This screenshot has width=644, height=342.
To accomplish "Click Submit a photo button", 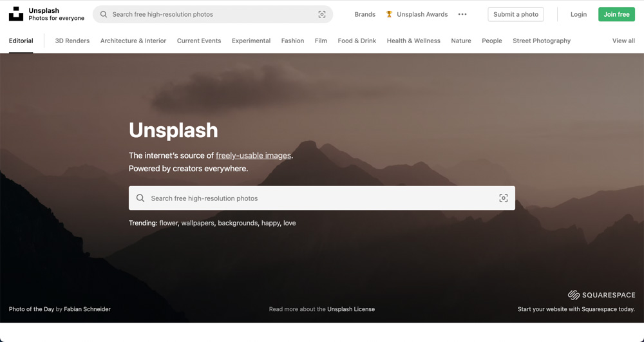I will point(515,14).
